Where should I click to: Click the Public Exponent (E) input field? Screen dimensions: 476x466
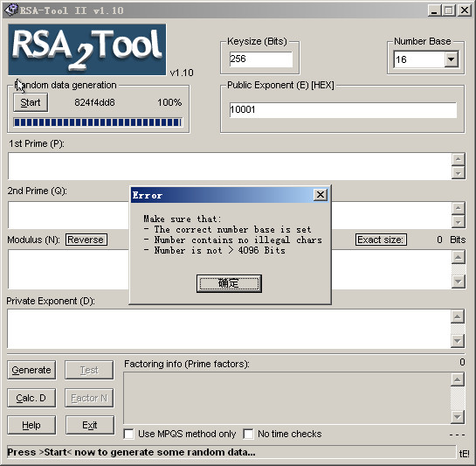pos(342,110)
